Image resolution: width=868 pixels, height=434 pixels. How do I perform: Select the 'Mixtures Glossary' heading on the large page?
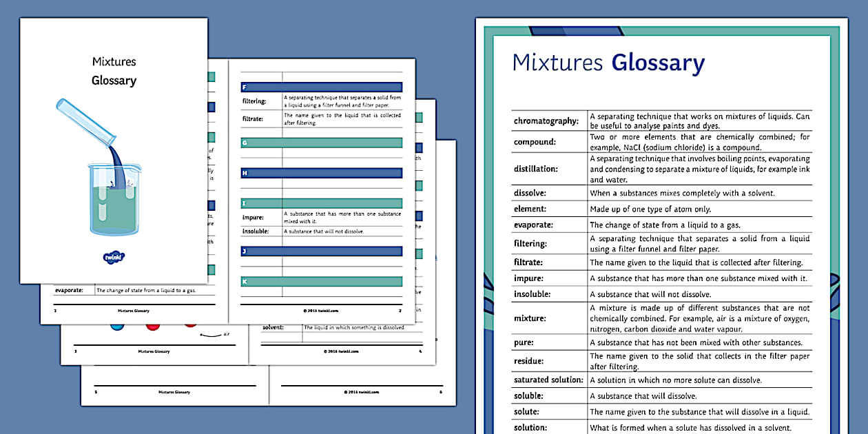(x=606, y=63)
